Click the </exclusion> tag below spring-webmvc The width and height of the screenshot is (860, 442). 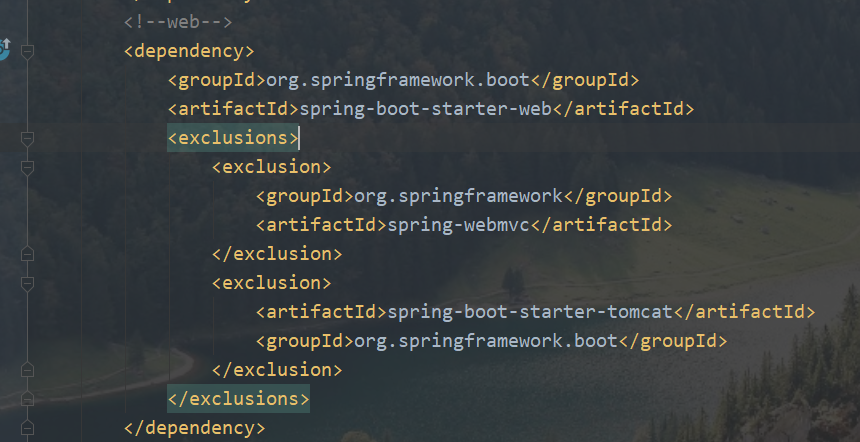click(277, 254)
